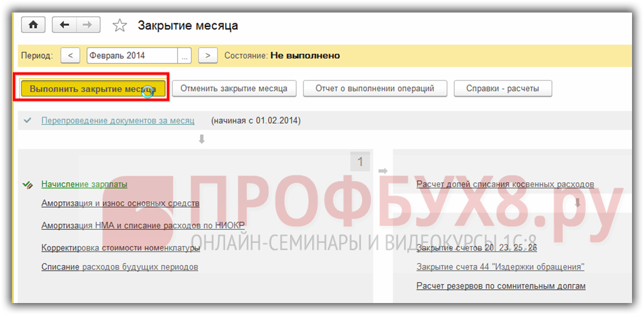644x315 pixels.
Task: Click the Февраль 2014 period field
Action: click(132, 56)
